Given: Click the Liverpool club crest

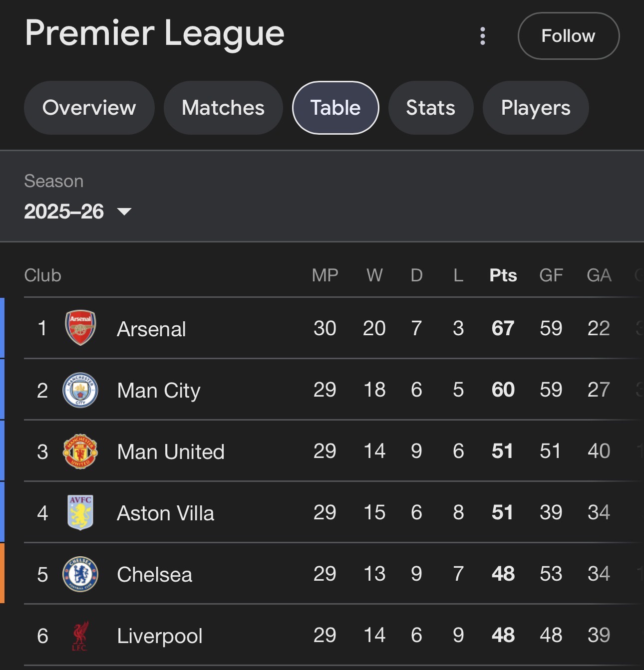Looking at the screenshot, I should [80, 636].
